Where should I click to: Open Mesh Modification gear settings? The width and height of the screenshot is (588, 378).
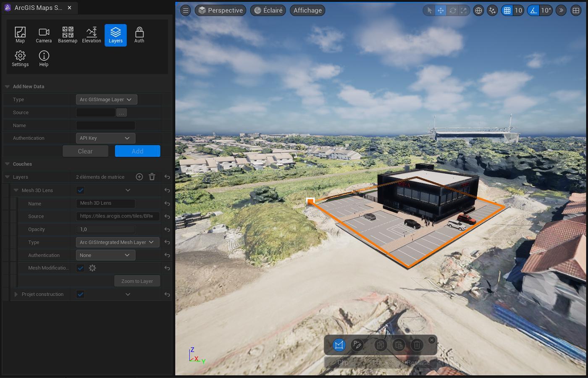pos(92,268)
